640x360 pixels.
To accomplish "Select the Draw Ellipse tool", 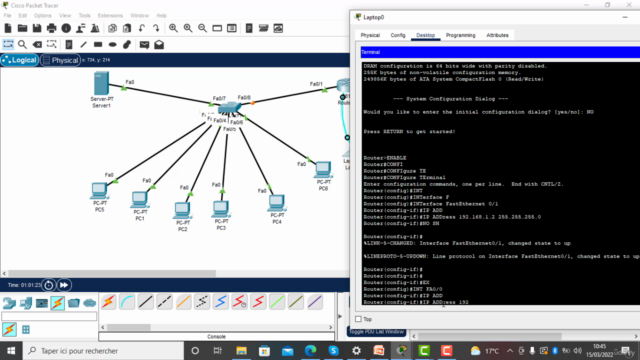I will coord(113,44).
